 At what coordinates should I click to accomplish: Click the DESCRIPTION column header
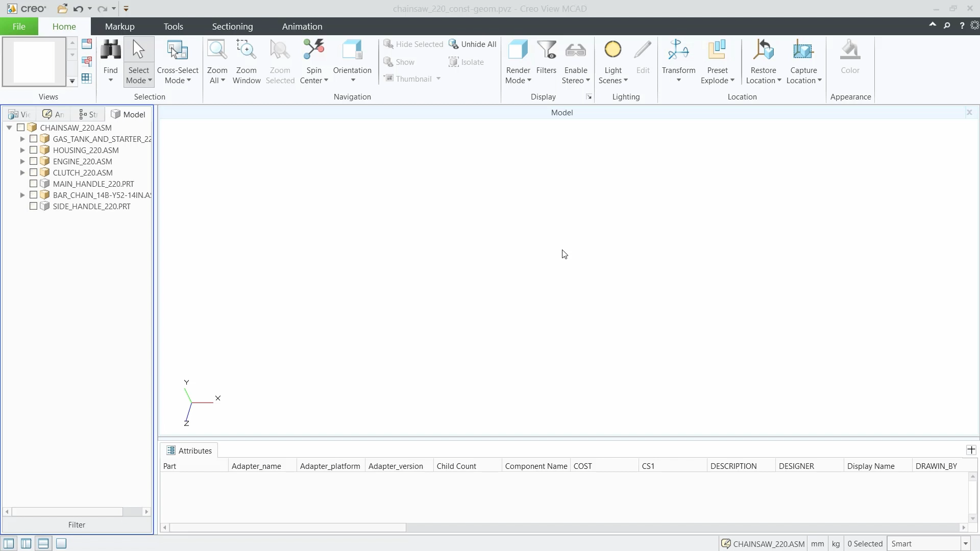[741, 466]
